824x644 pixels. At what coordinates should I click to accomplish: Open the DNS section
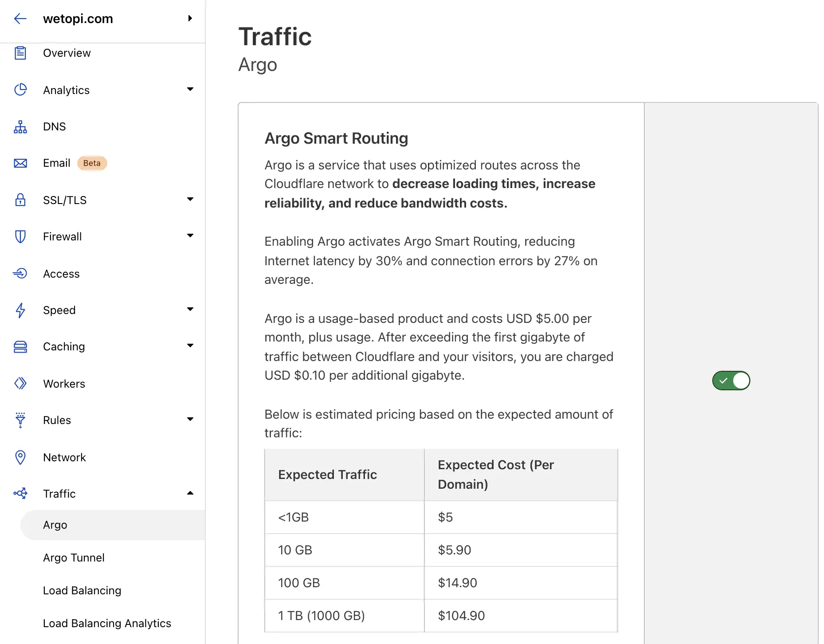55,126
